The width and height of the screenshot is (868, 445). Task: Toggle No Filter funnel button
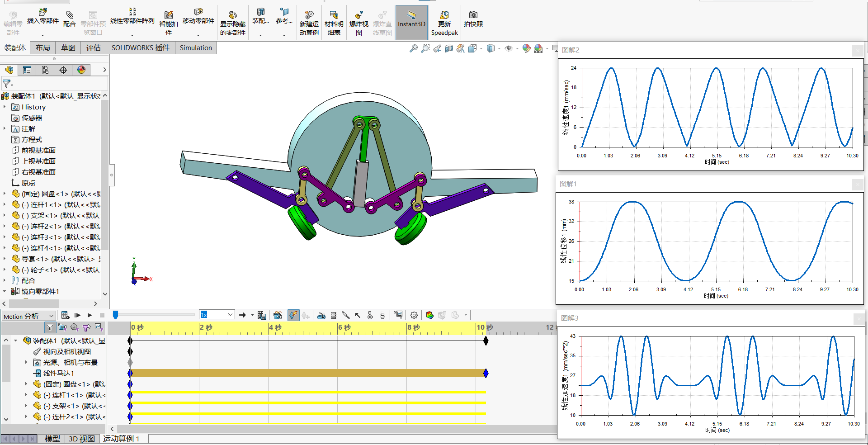[x=50, y=327]
